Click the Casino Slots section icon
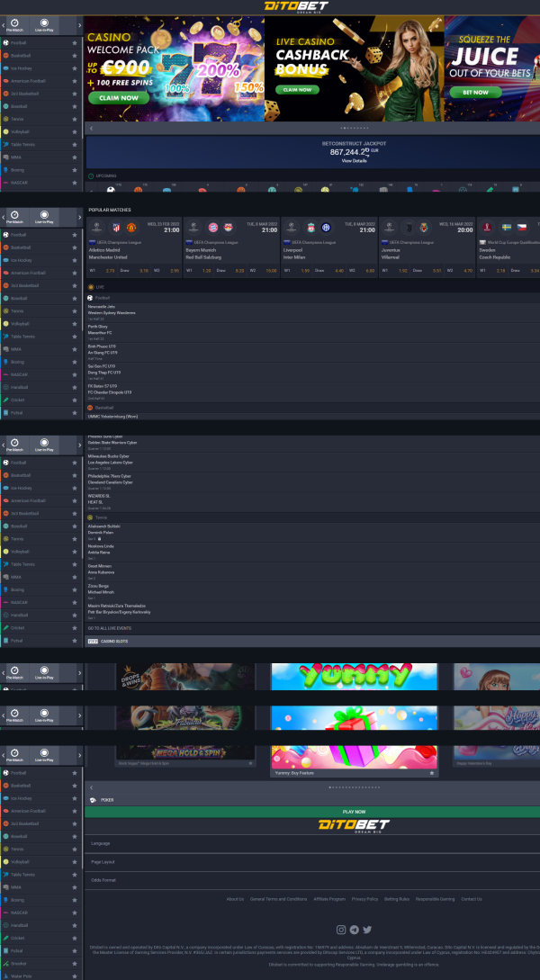 click(x=93, y=642)
